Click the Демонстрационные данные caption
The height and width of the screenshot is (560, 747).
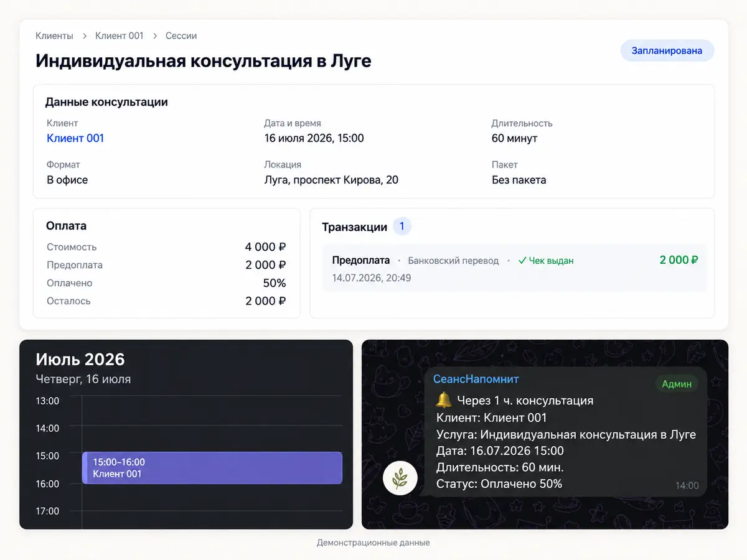[374, 543]
